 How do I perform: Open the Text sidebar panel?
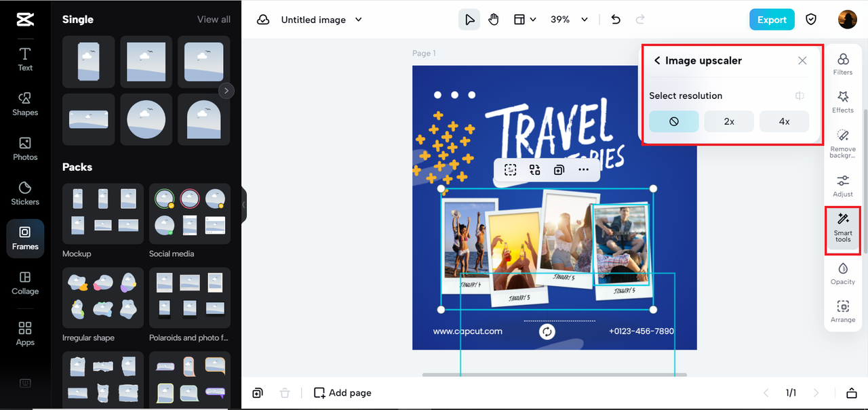click(x=25, y=59)
